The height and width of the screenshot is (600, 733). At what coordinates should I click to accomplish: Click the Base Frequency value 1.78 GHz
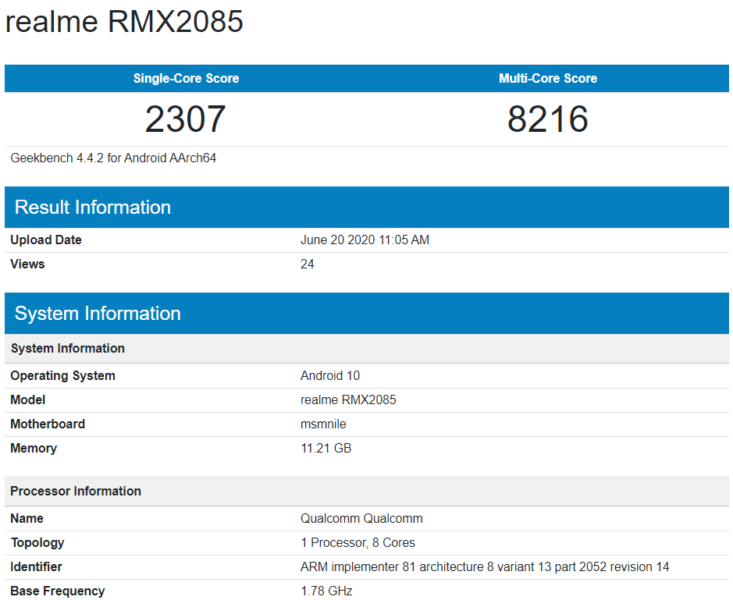pyautogui.click(x=326, y=591)
